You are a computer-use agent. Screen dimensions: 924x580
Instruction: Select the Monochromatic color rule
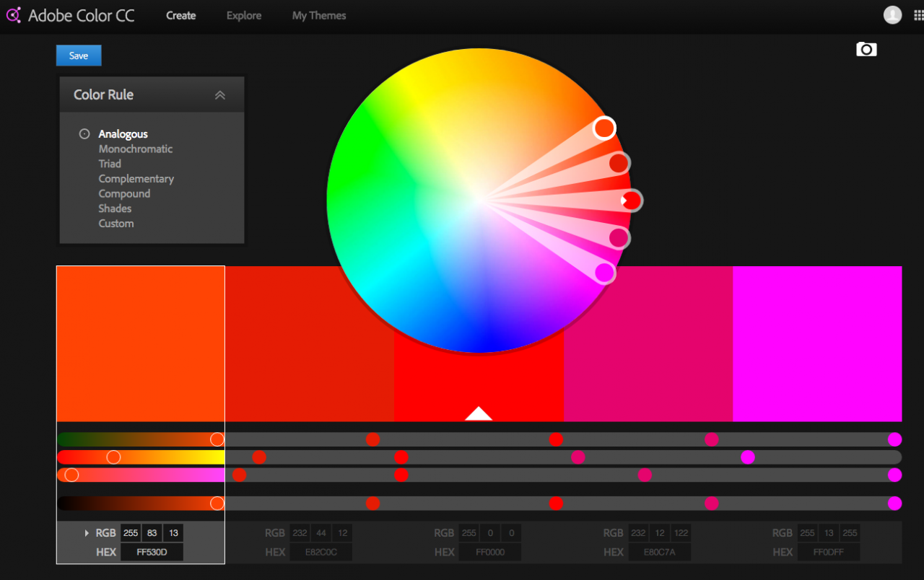coord(135,149)
